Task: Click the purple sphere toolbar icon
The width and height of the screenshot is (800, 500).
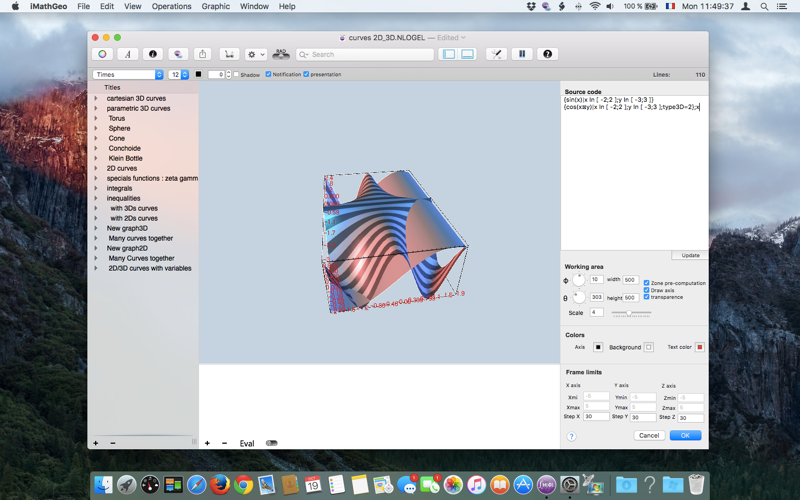Action: (178, 54)
